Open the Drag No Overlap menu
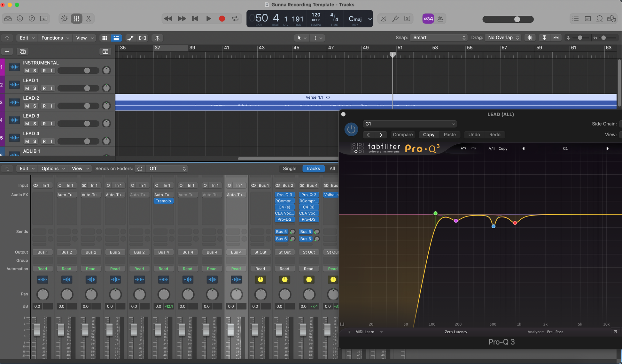 click(503, 38)
